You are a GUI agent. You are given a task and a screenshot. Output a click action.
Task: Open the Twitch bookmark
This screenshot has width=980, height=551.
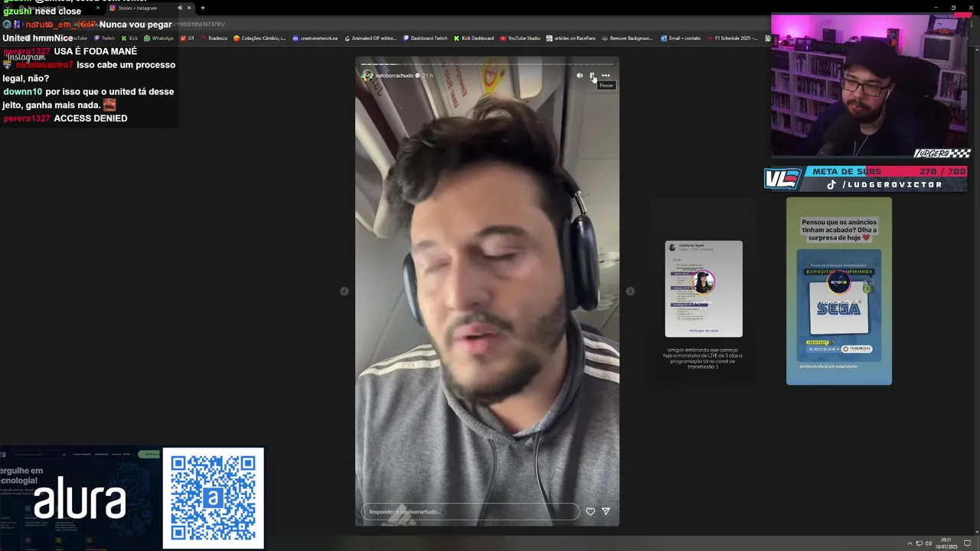click(104, 38)
